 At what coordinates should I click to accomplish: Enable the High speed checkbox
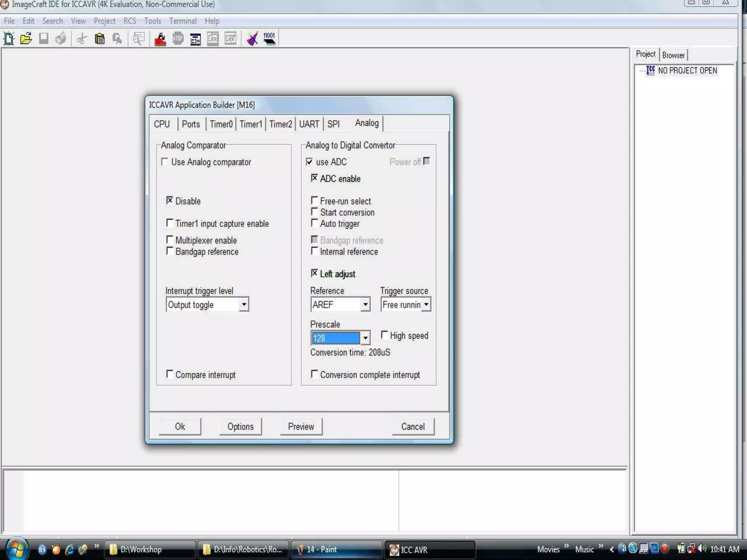tap(384, 335)
